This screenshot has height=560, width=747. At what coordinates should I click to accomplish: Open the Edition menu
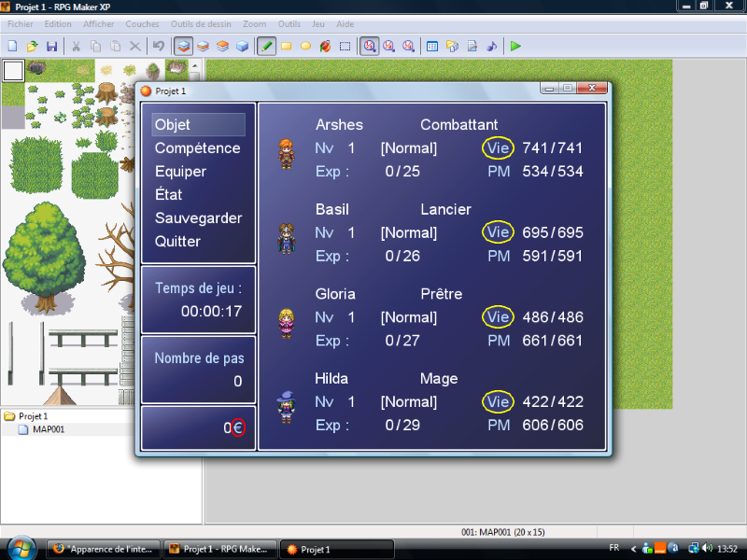pos(58,24)
